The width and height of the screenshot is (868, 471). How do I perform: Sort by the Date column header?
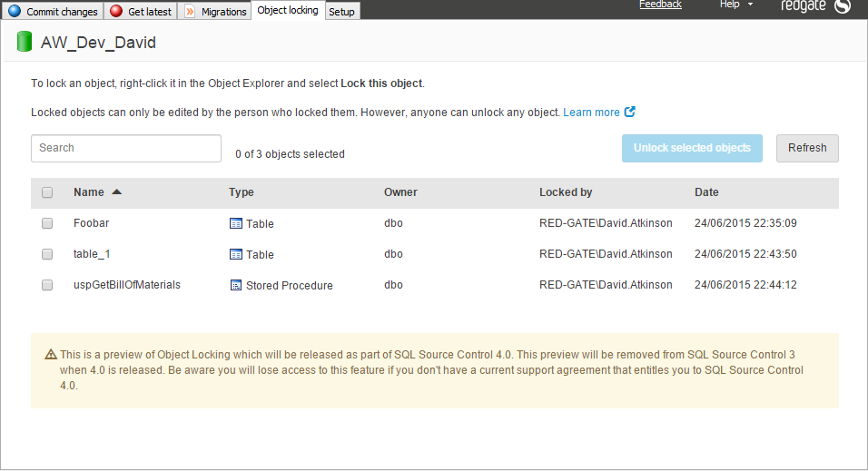[707, 192]
